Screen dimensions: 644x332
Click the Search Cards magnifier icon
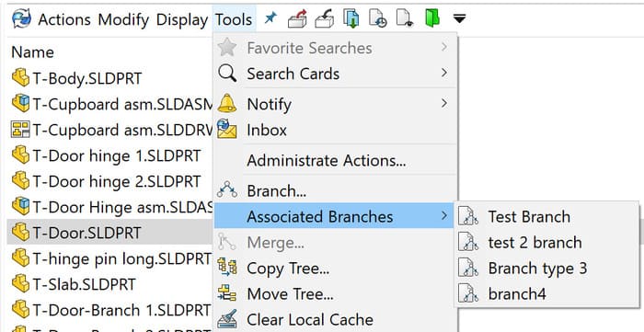pyautogui.click(x=227, y=74)
